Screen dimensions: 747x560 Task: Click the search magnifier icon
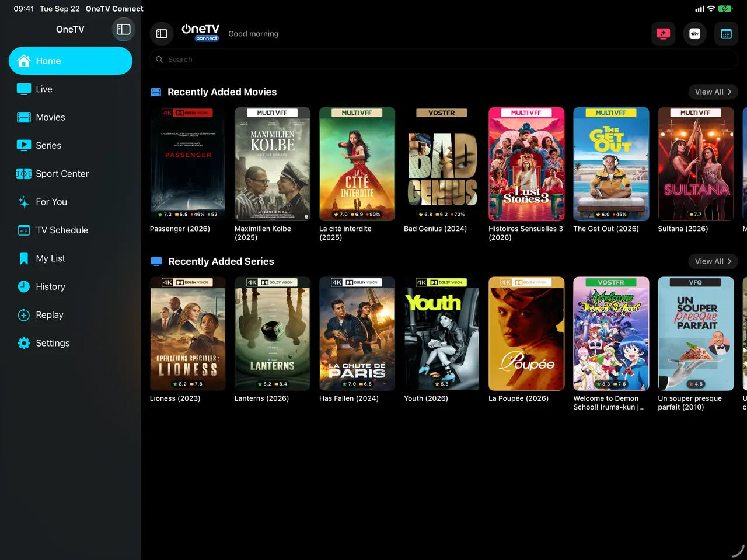[x=159, y=60]
